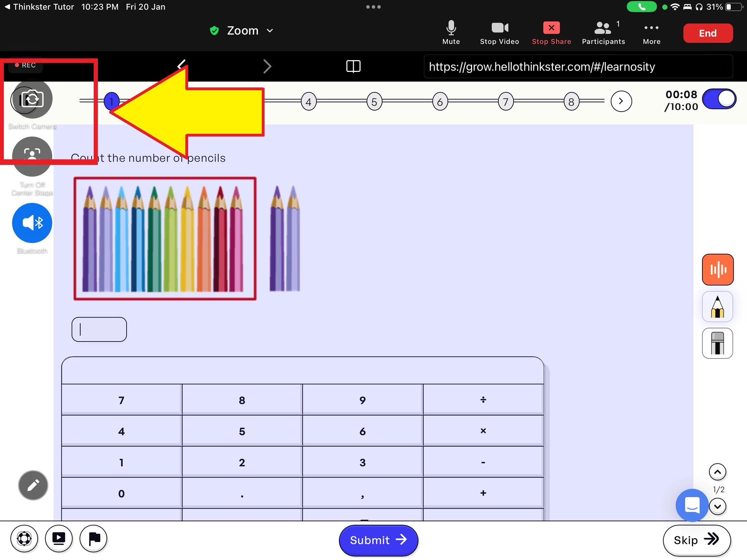Open the Participants panel
This screenshot has width=747, height=560.
click(603, 32)
